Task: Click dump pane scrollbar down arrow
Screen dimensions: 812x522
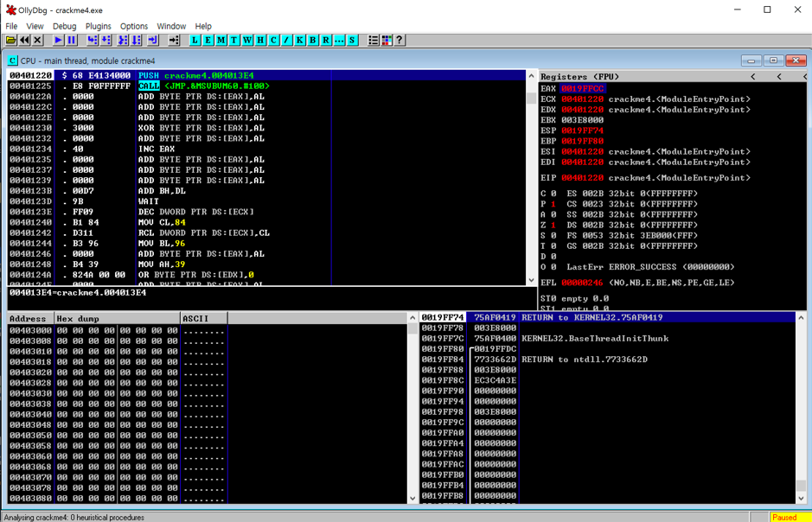Action: tap(412, 498)
